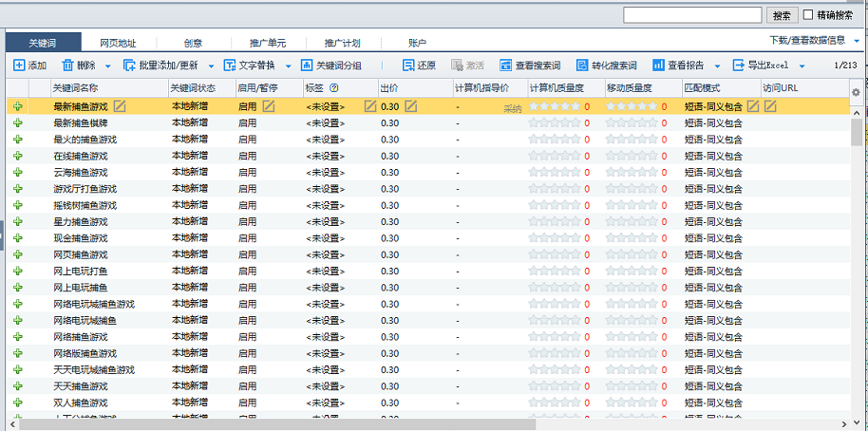Expand the 删除 dropdown arrow
868x431 pixels.
(107, 66)
